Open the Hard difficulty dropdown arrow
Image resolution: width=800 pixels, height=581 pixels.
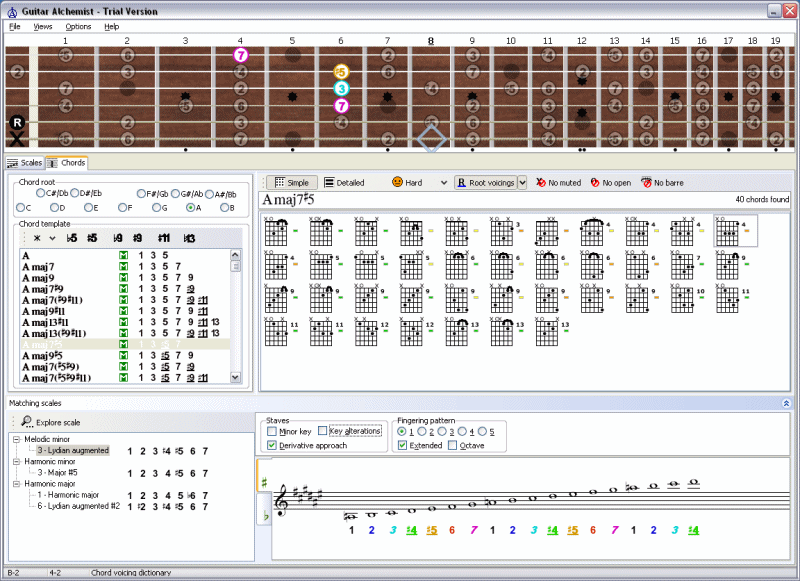(x=443, y=183)
